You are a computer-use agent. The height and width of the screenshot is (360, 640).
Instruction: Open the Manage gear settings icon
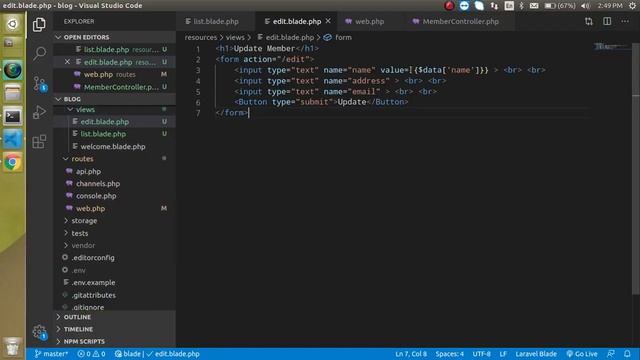click(39, 332)
